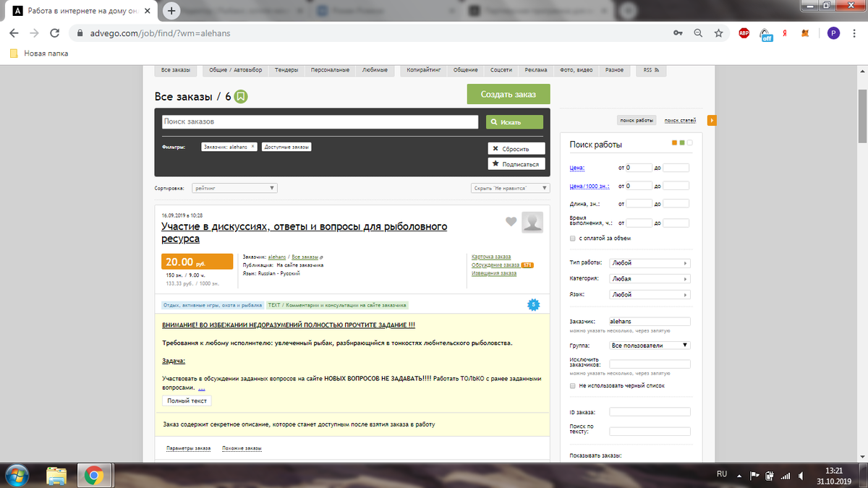Bookmark this page with the star icon
Screen dimensions: 868x488
[x=718, y=33]
